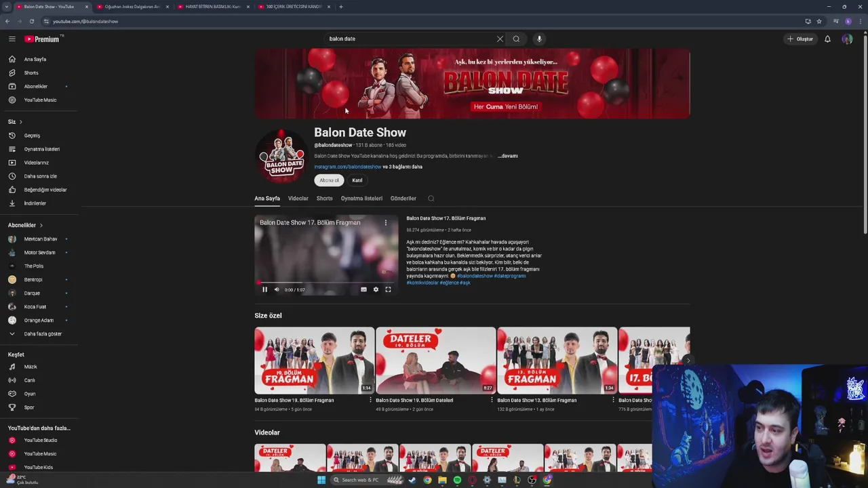Open 19. Bölüm Fragman video thumbnail
Image resolution: width=868 pixels, height=488 pixels.
pos(315,361)
